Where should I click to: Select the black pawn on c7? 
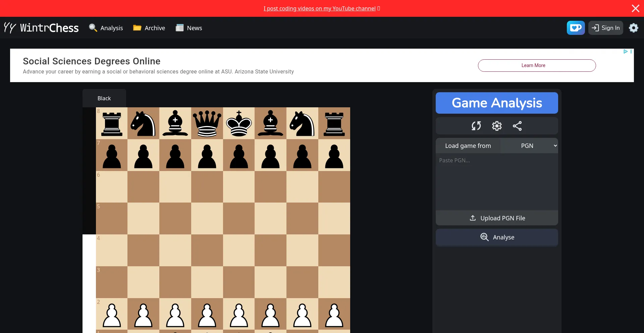pos(175,155)
